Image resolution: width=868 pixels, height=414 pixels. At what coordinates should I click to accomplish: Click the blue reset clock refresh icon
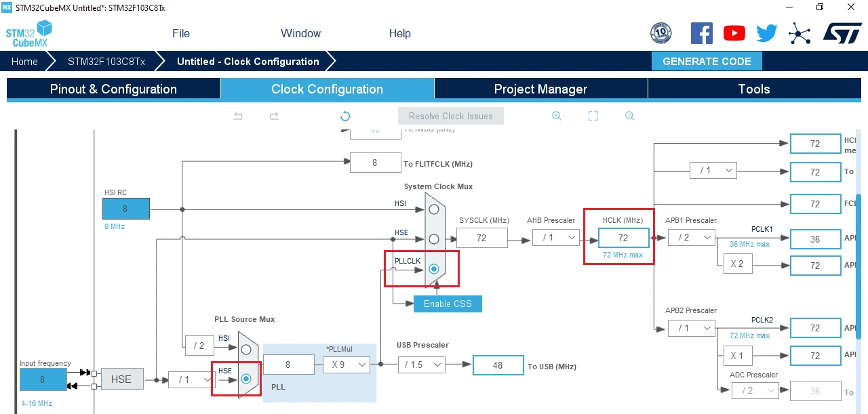tap(345, 116)
